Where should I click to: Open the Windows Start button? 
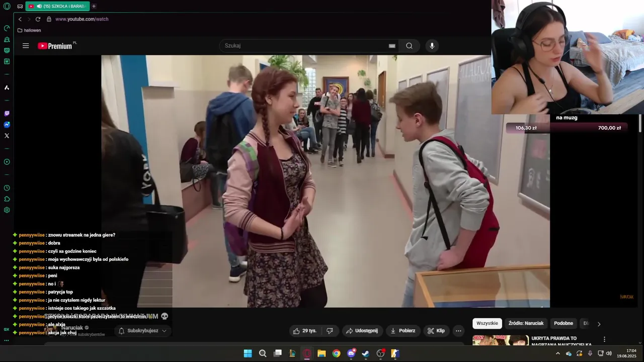click(248, 353)
